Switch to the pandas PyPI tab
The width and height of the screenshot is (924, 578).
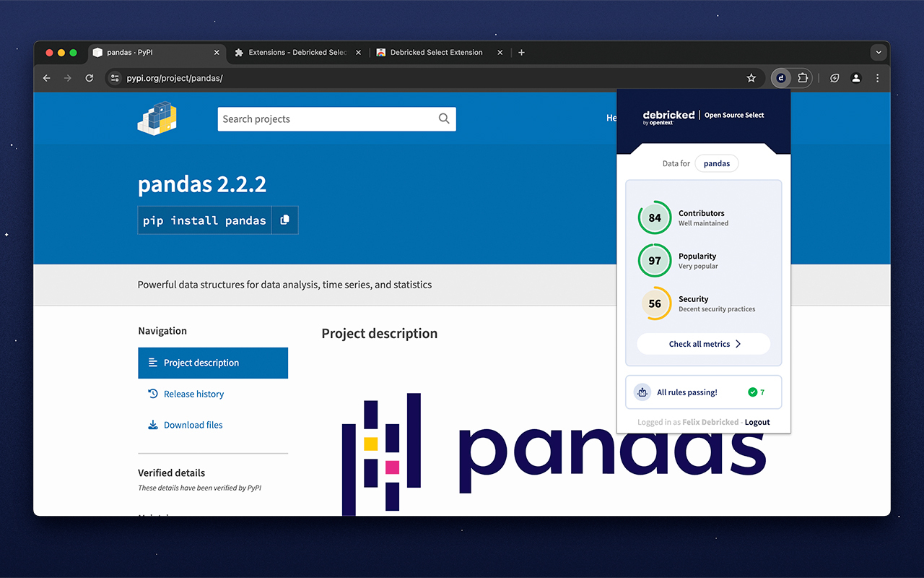pyautogui.click(x=157, y=52)
